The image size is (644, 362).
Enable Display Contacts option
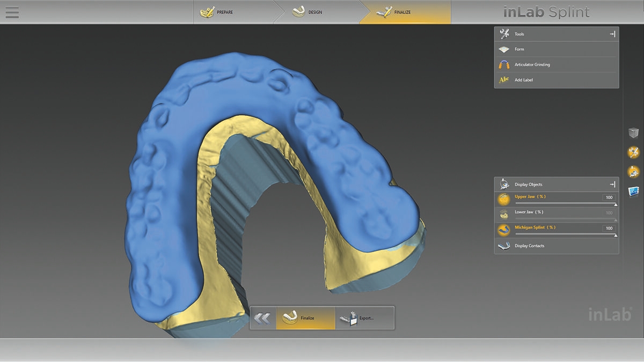click(557, 246)
